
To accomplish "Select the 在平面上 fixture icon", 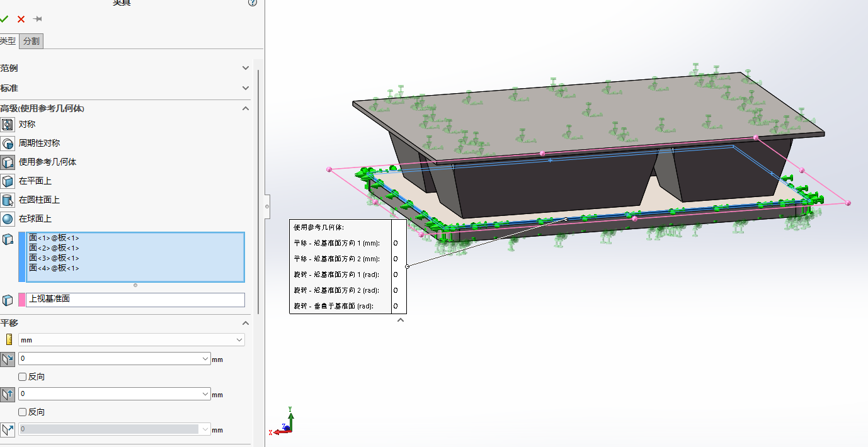I will [8, 181].
